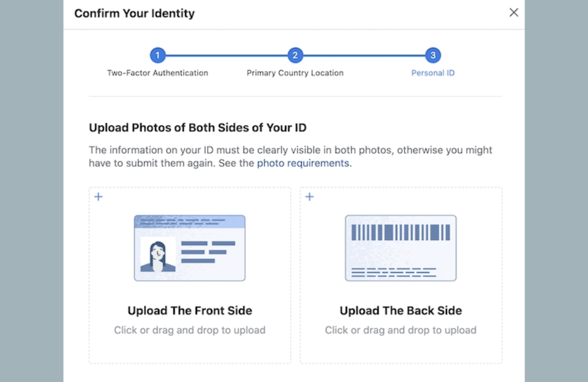Return to the Primary Country Location step
Image resolution: width=588 pixels, height=382 pixels.
click(x=295, y=73)
